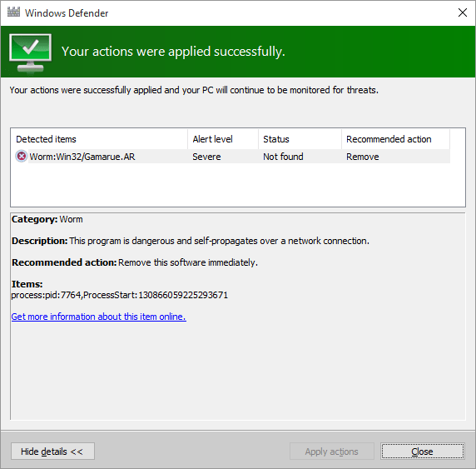The image size is (476, 469).
Task: Open the Remove recommended action cell
Action: (x=363, y=157)
